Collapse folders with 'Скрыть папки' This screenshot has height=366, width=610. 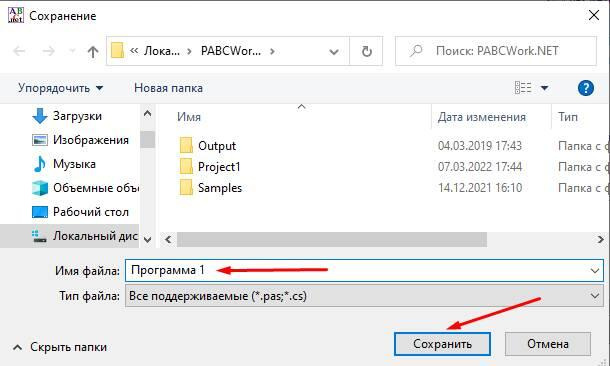click(x=60, y=347)
